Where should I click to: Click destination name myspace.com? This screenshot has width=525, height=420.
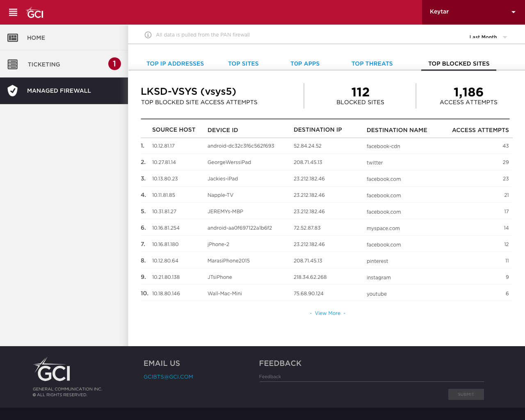[x=383, y=228]
